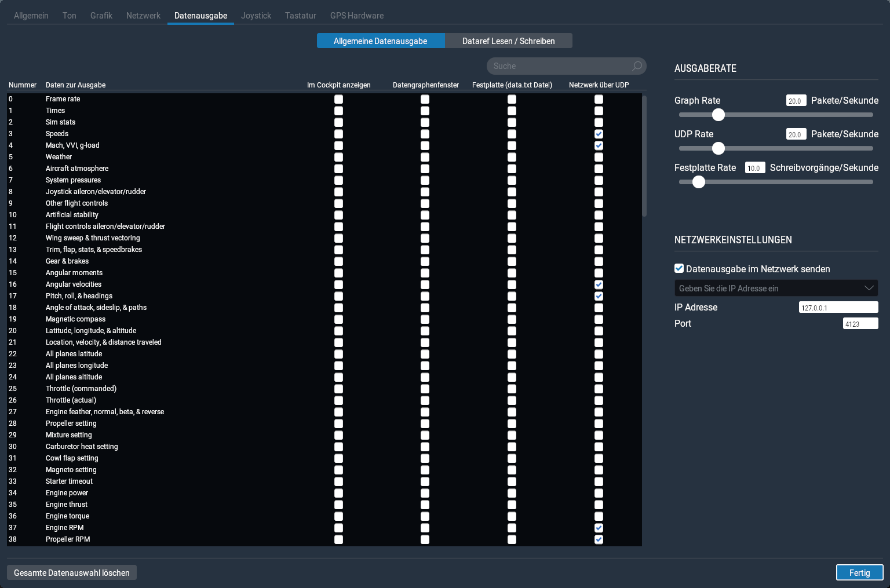Open the Grafik tab
This screenshot has height=588, width=890.
(x=101, y=16)
